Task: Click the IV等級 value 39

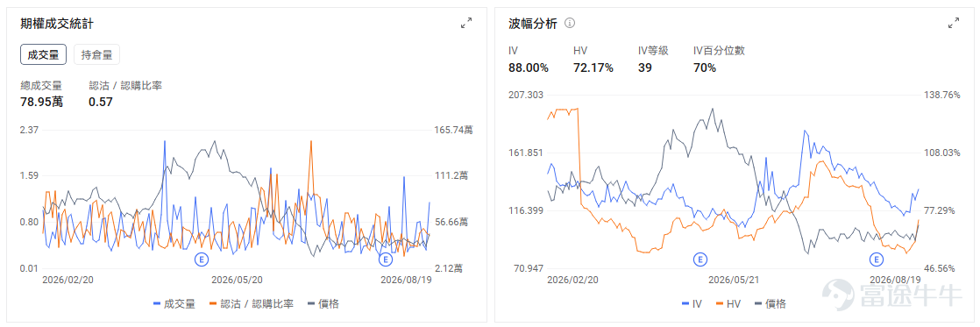Action: (x=645, y=68)
